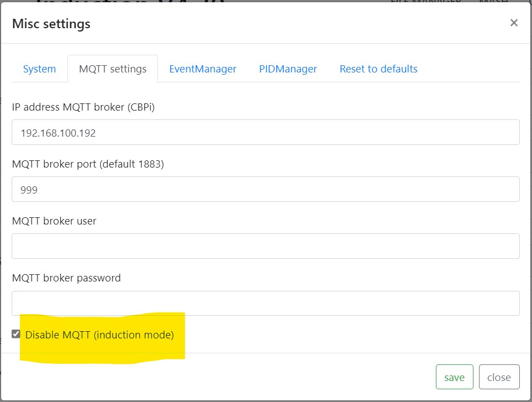This screenshot has width=532, height=402.
Task: Open the EventManager tab
Action: [203, 69]
